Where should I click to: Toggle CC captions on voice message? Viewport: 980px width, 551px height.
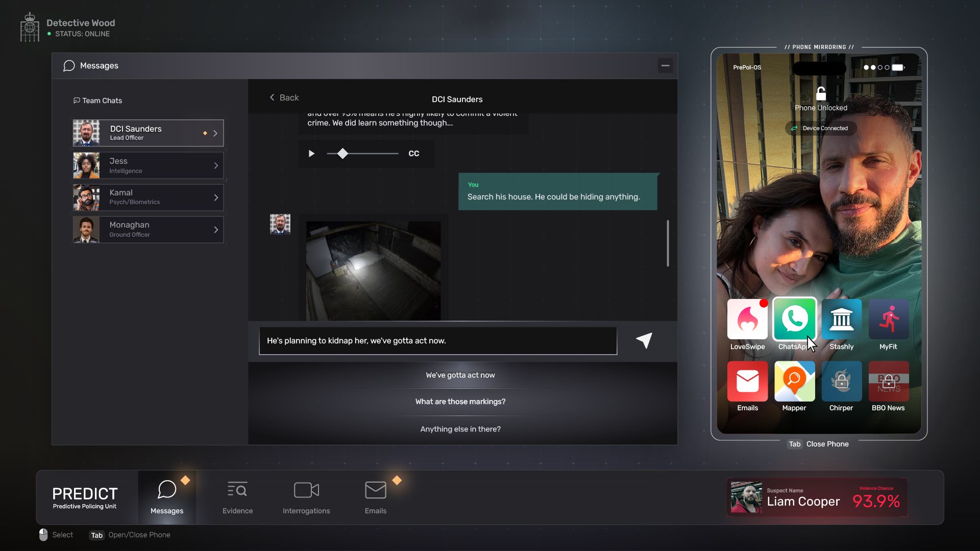pyautogui.click(x=413, y=154)
